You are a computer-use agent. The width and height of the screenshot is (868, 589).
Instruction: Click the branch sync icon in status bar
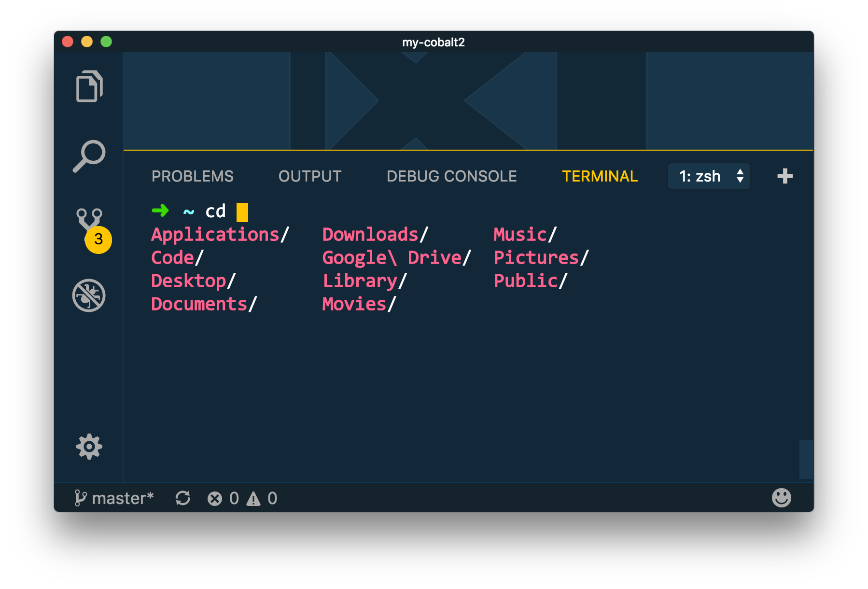click(183, 498)
